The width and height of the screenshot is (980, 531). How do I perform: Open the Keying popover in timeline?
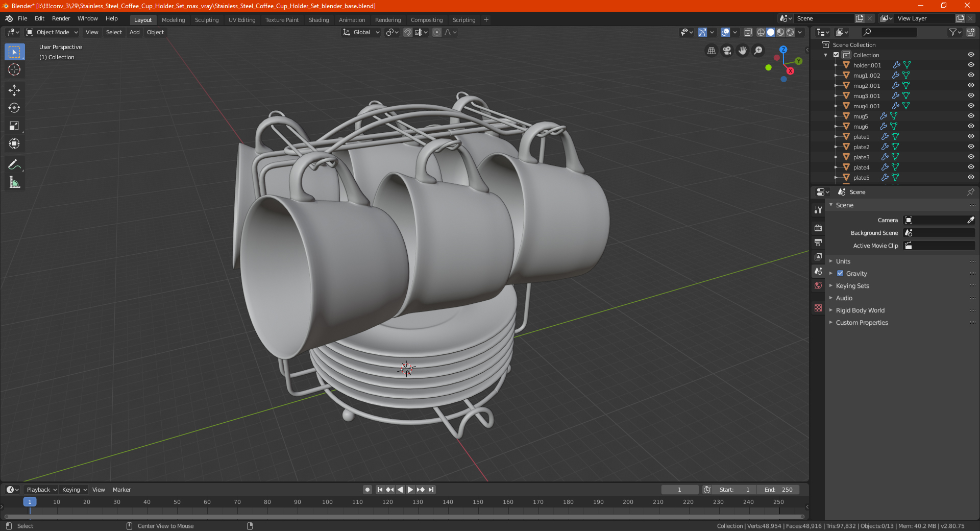pos(74,490)
